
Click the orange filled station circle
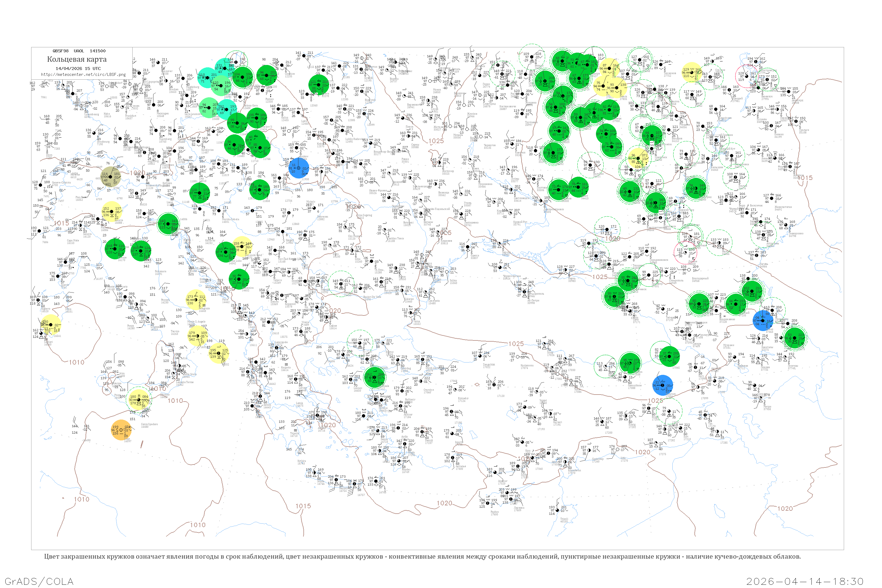tap(121, 430)
